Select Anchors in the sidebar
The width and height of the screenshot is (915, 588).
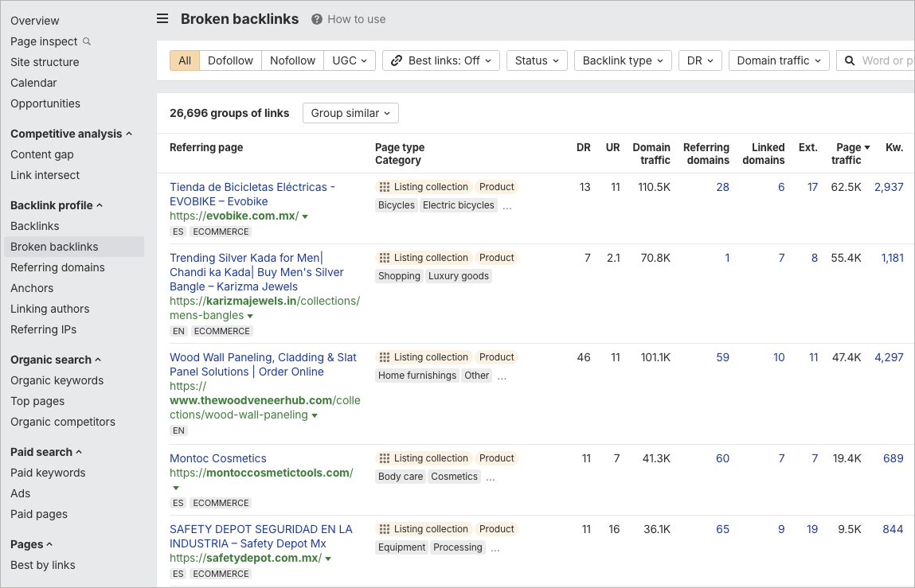point(32,288)
